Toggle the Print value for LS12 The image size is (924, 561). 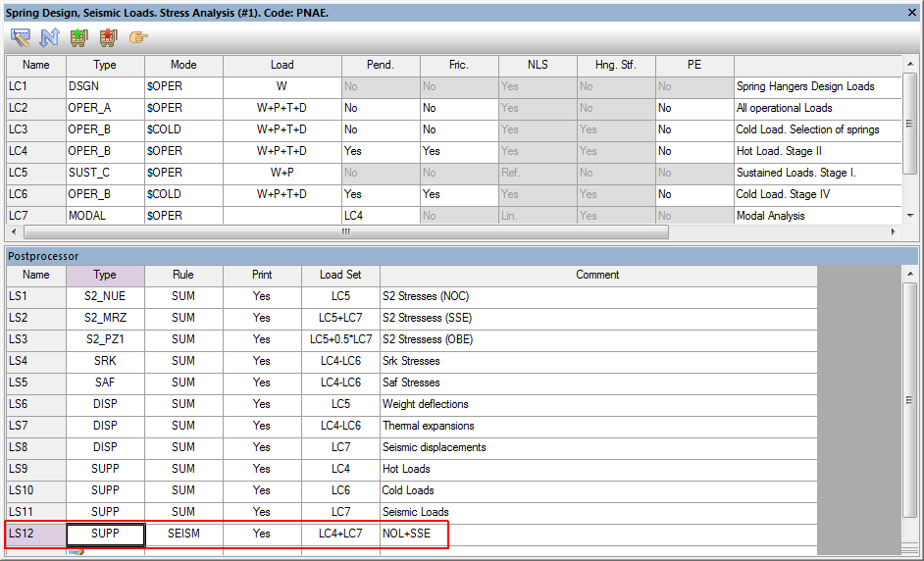(x=261, y=534)
